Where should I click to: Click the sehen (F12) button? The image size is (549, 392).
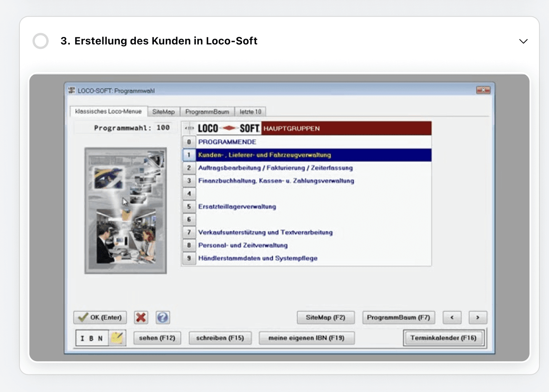157,338
